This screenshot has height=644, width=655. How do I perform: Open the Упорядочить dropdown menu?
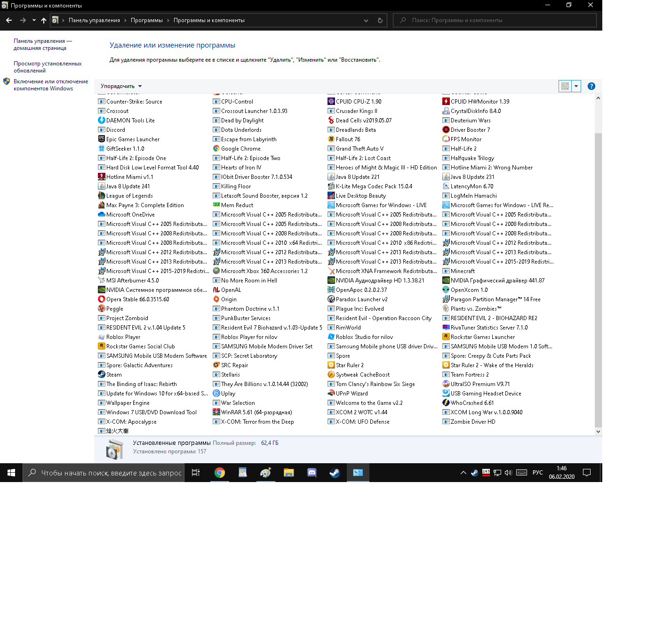click(x=121, y=86)
